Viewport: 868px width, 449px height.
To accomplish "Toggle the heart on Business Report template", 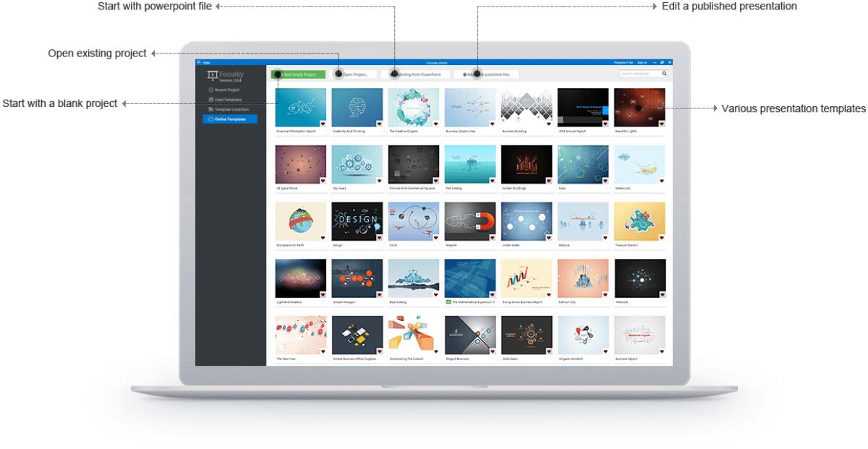I will (x=660, y=351).
